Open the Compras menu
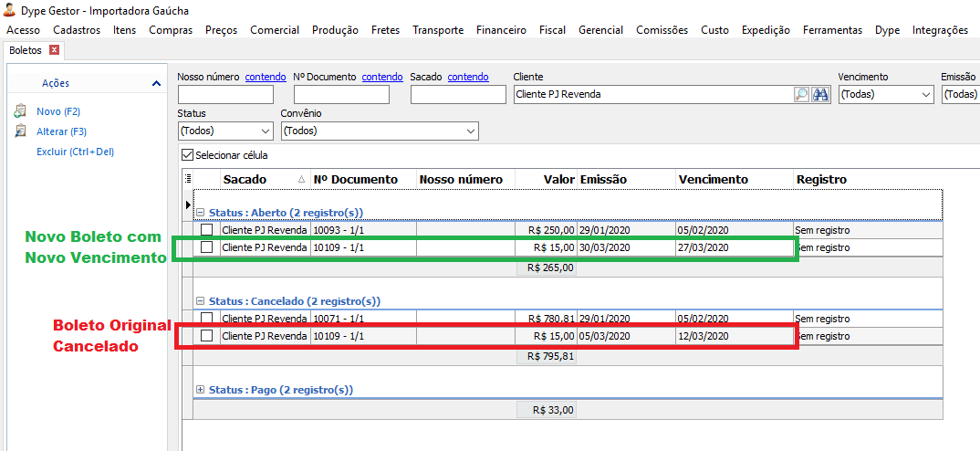Screen dimensions: 980x451 (171, 30)
